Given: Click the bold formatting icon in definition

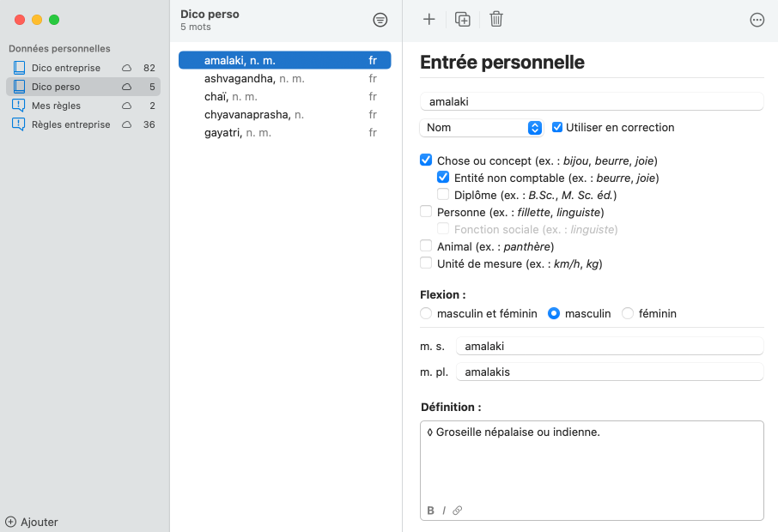Looking at the screenshot, I should click(430, 511).
